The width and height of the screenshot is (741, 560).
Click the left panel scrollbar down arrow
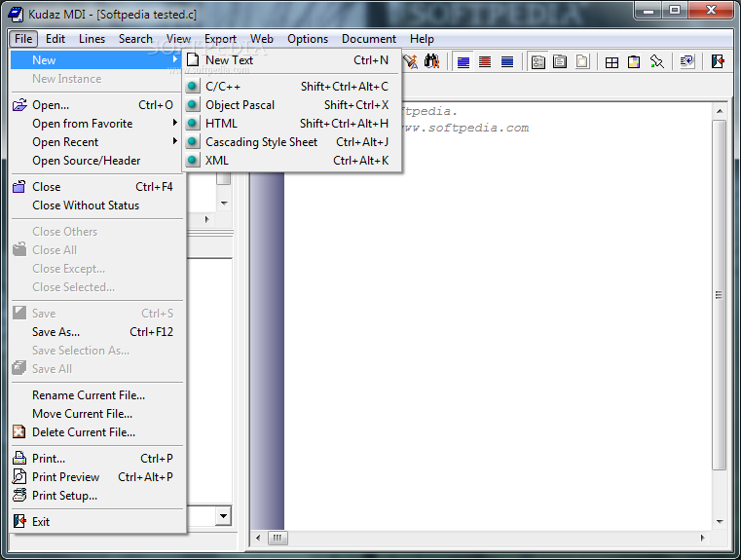(x=224, y=204)
